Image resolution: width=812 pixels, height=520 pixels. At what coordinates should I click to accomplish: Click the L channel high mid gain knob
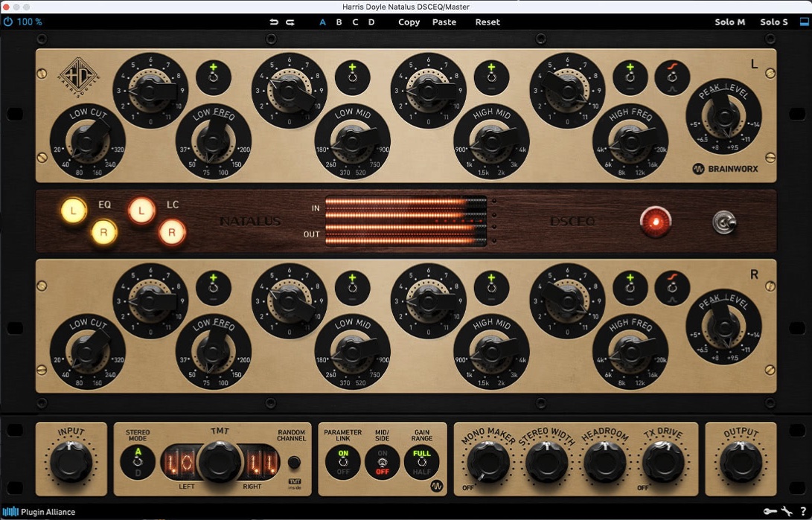click(428, 91)
